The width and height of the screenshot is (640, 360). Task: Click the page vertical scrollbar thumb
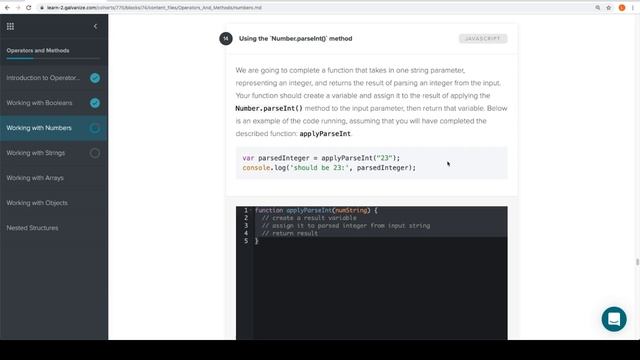[638, 262]
